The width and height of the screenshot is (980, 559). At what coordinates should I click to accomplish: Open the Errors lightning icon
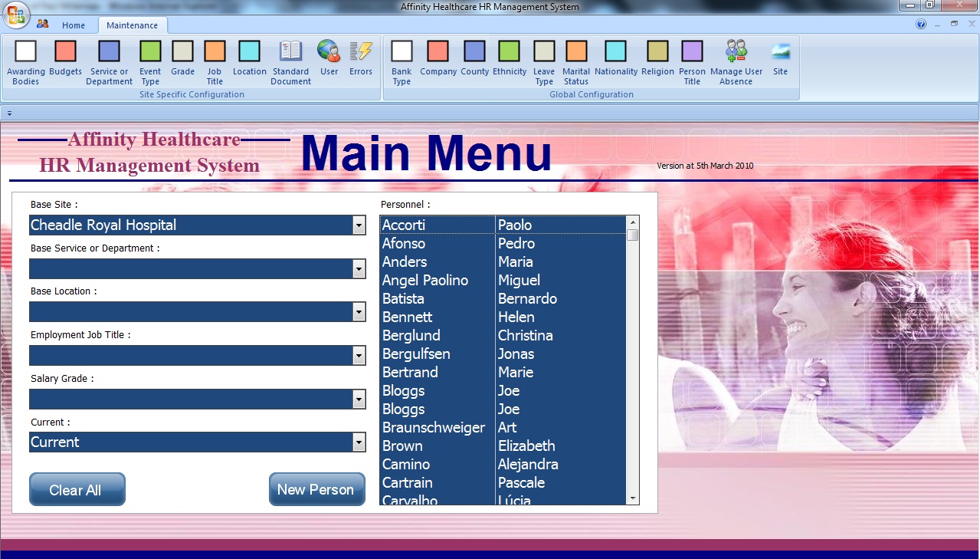coord(361,58)
